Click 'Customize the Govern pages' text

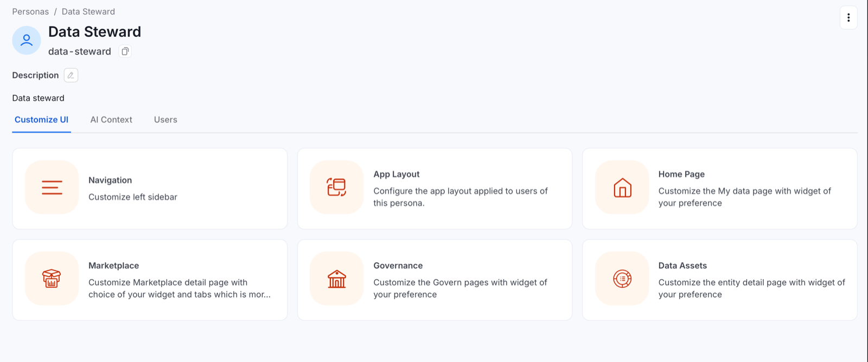coord(460,288)
